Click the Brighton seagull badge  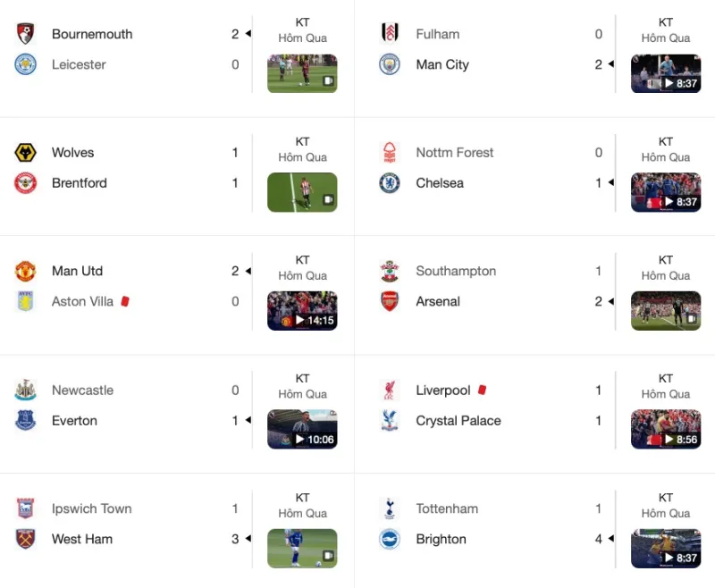click(x=390, y=539)
